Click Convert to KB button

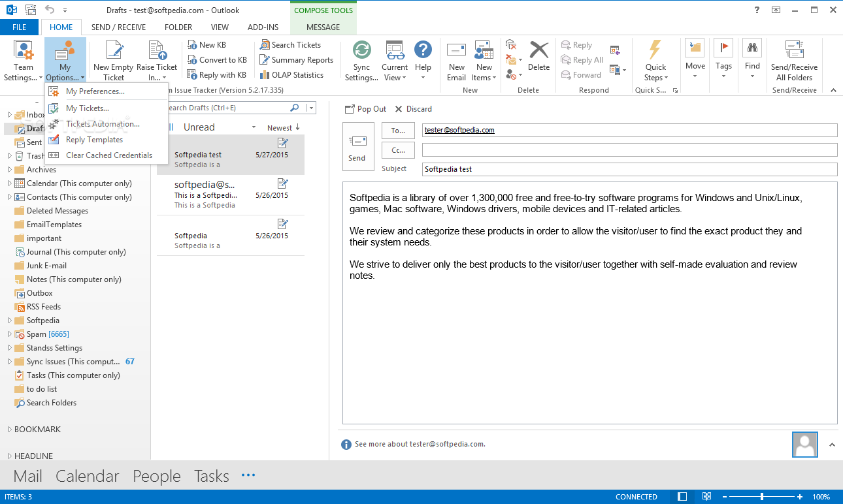click(217, 60)
